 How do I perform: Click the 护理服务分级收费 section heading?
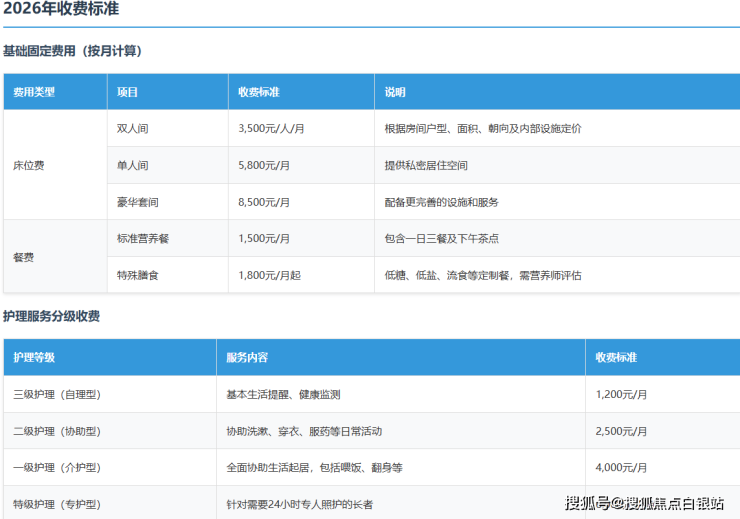click(x=51, y=317)
